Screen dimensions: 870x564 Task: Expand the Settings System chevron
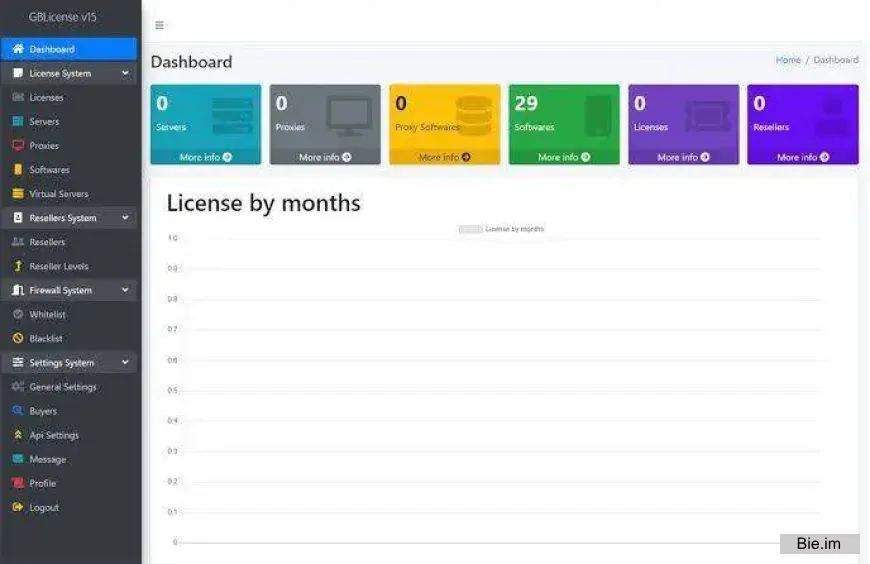pyautogui.click(x=125, y=363)
